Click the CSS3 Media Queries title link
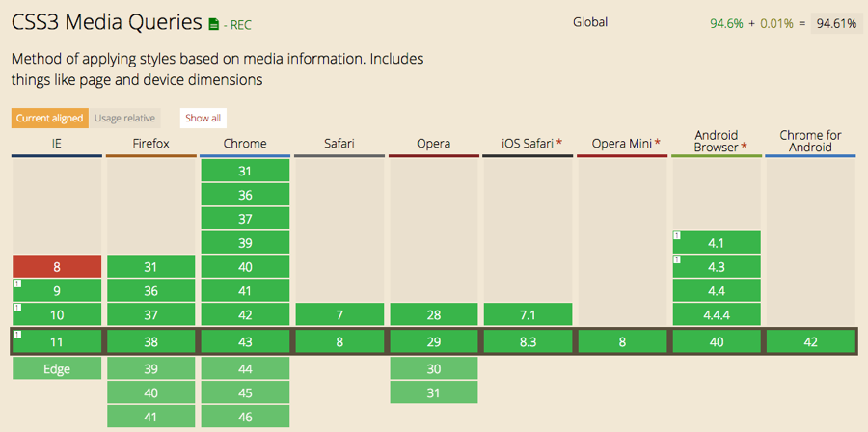 [x=107, y=23]
